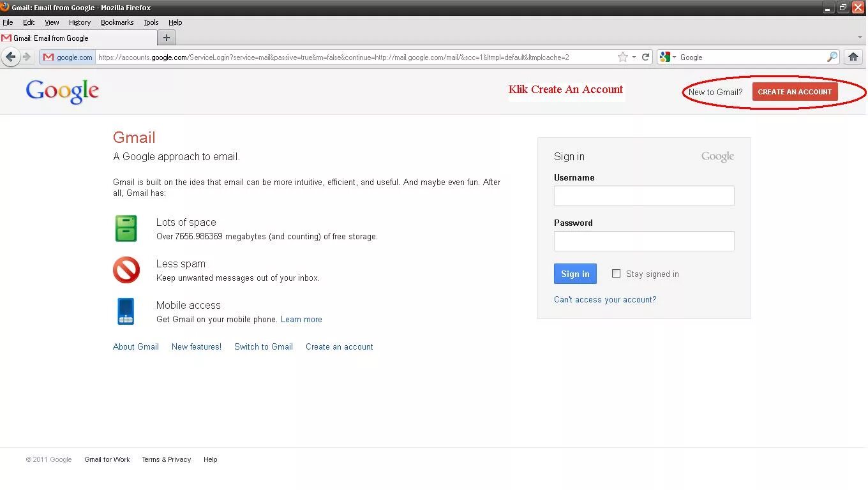
Task: Open the Edit menu
Action: [29, 22]
